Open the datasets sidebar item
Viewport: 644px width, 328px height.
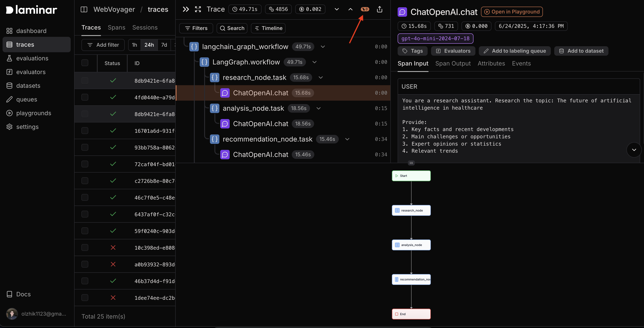28,86
